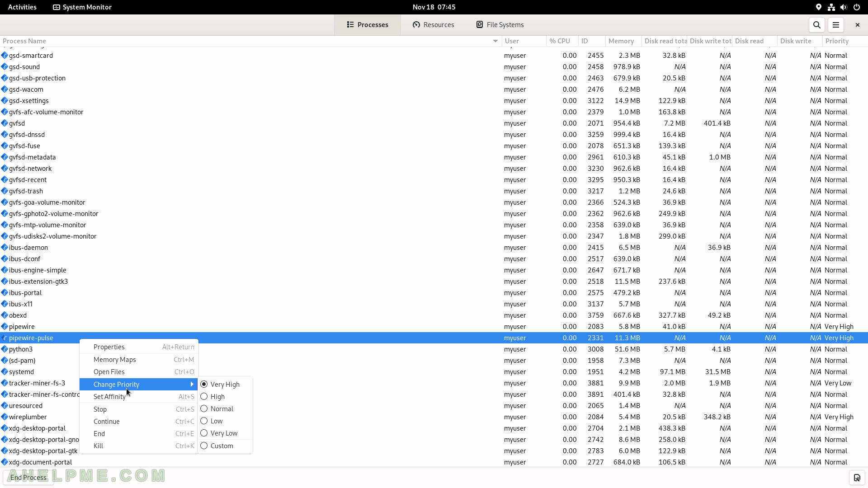Click the gsd-smartcard process icon
Viewport: 868px width, 488px height.
pyautogui.click(x=5, y=56)
